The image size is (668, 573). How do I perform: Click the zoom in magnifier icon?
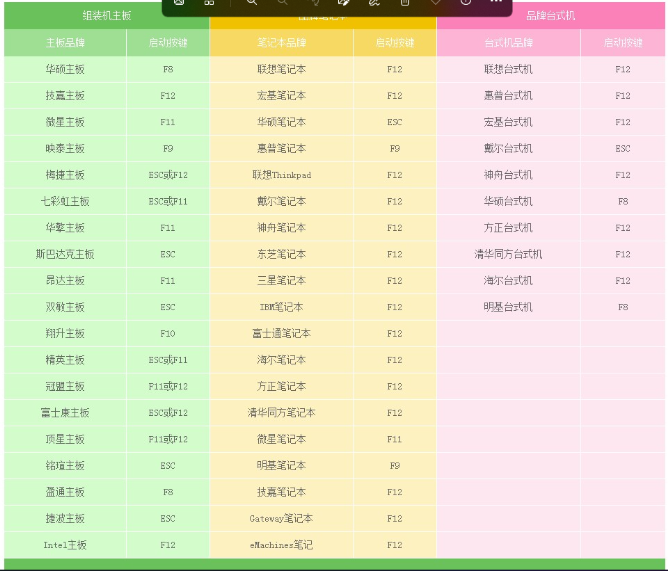tap(252, 3)
